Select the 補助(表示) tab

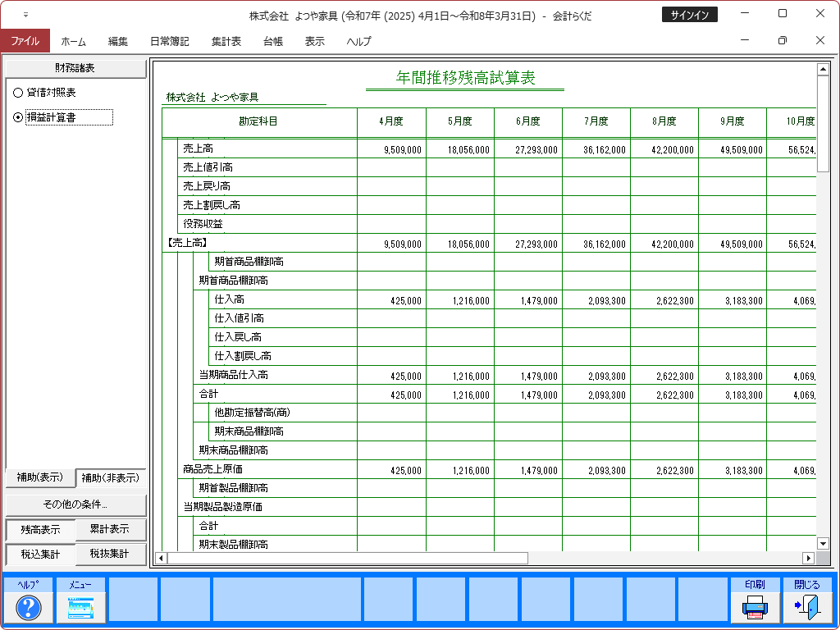(x=39, y=478)
